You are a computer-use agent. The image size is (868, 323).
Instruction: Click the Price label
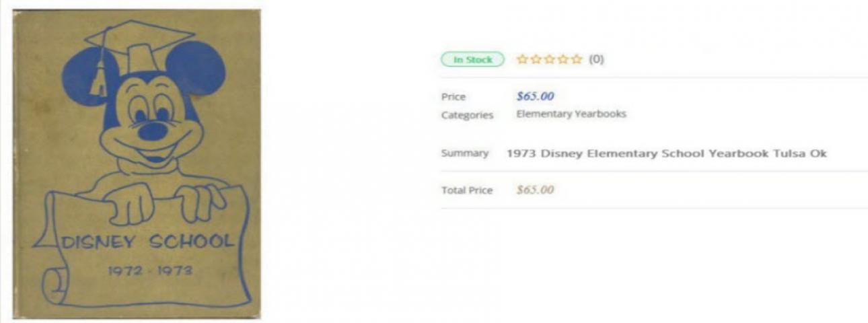click(x=453, y=97)
